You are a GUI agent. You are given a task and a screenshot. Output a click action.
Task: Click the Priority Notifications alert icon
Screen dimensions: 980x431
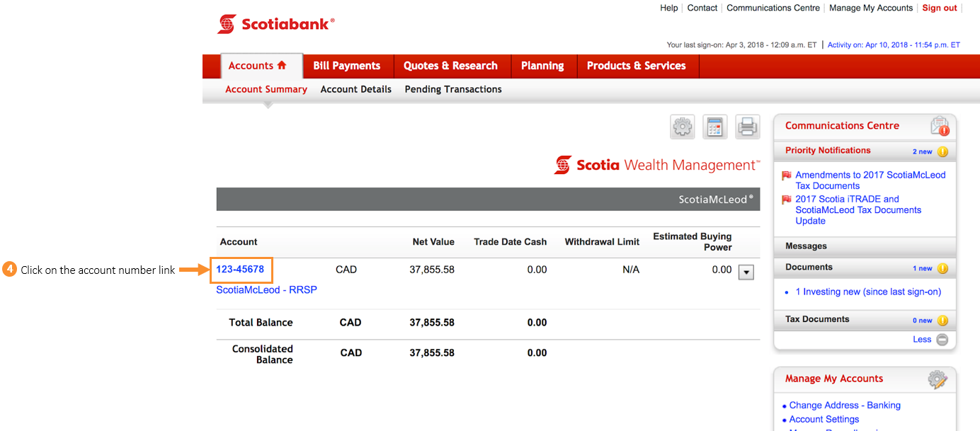point(942,151)
